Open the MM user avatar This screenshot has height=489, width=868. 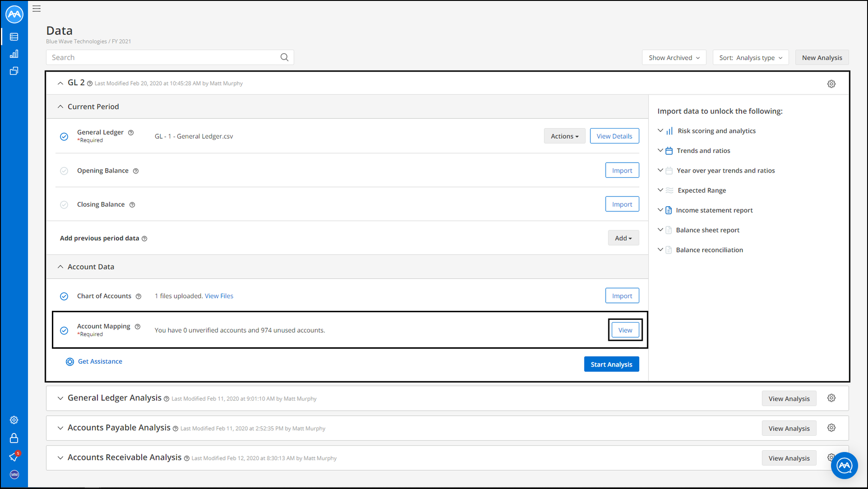pyautogui.click(x=14, y=475)
